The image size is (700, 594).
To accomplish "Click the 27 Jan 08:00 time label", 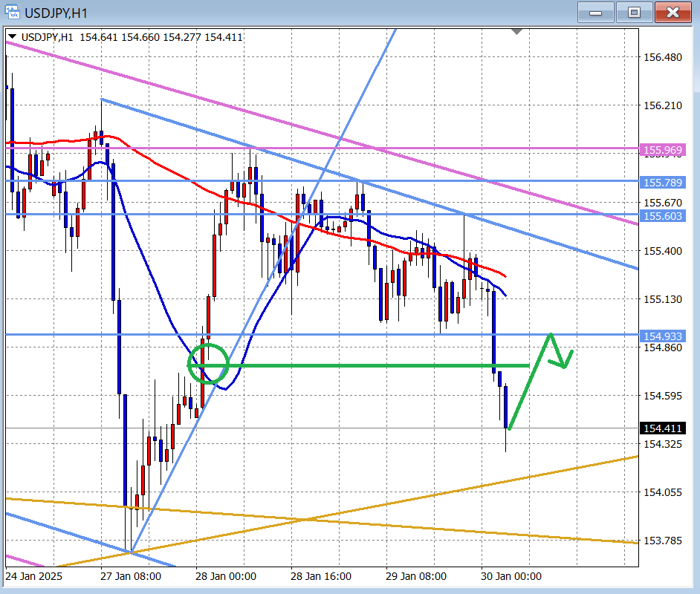I will point(130,575).
